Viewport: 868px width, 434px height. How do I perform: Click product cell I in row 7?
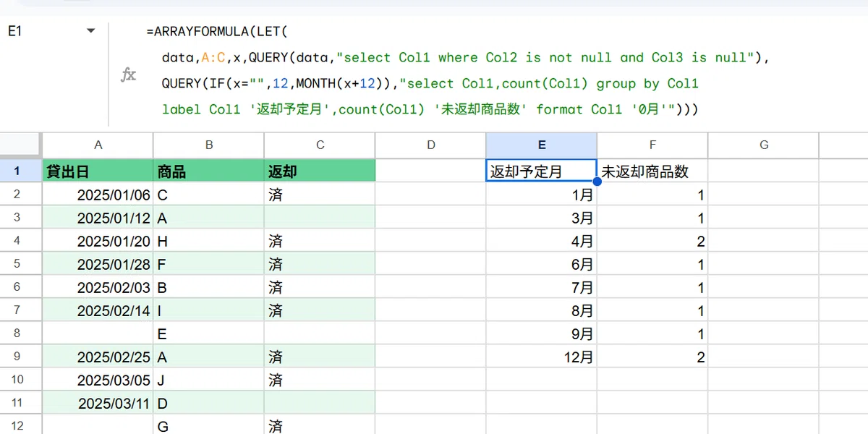coord(209,310)
